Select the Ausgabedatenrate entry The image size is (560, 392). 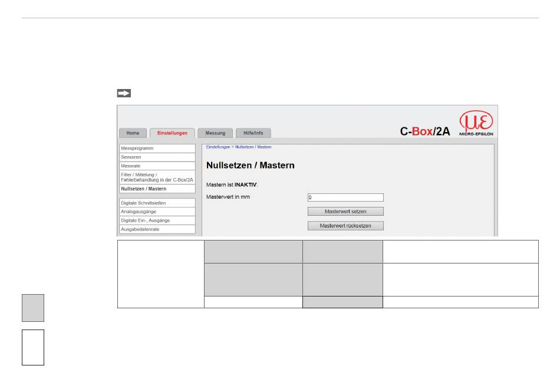pos(157,229)
